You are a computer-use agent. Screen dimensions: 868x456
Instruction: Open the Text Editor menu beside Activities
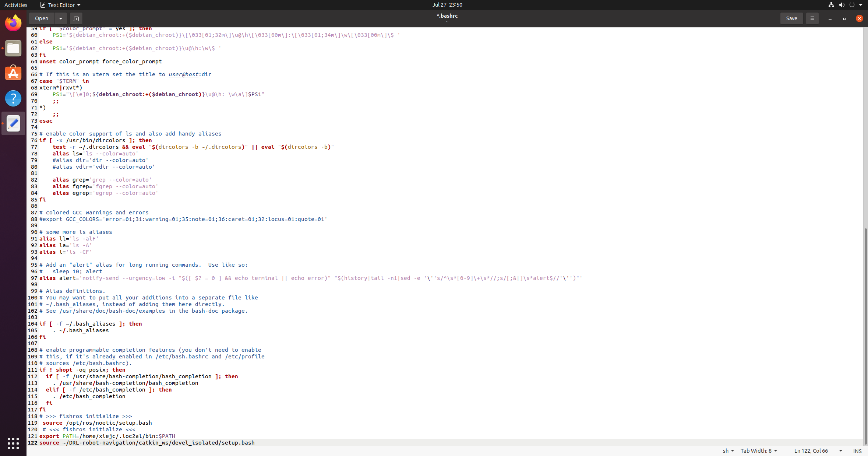point(60,5)
